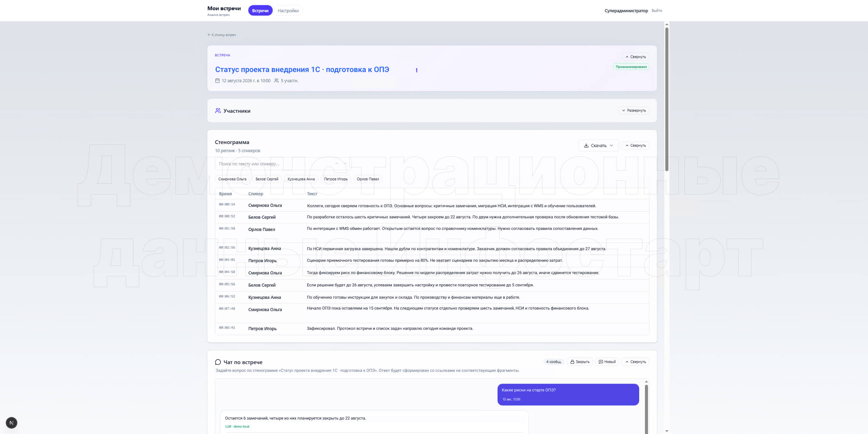Click the line "Если решение будет до 26 августа"
The width and height of the screenshot is (868, 434).
pyautogui.click(x=420, y=285)
